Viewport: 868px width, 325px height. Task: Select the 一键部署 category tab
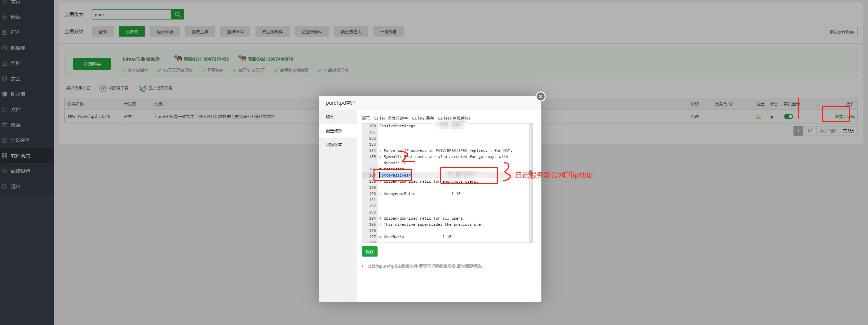pyautogui.click(x=389, y=31)
